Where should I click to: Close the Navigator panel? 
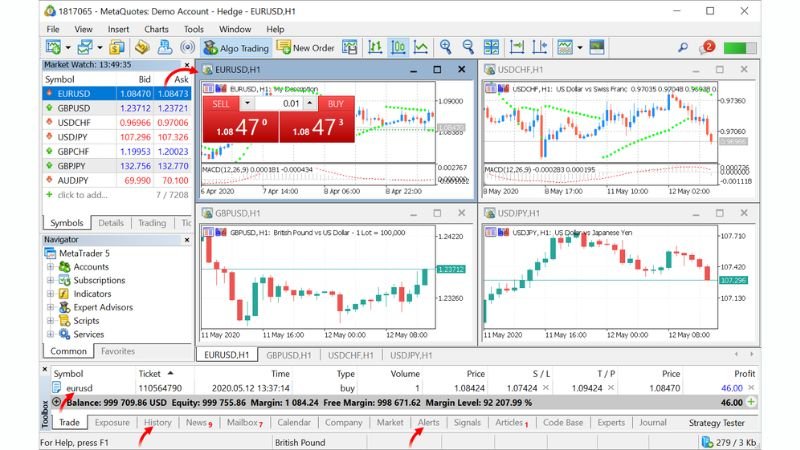187,239
